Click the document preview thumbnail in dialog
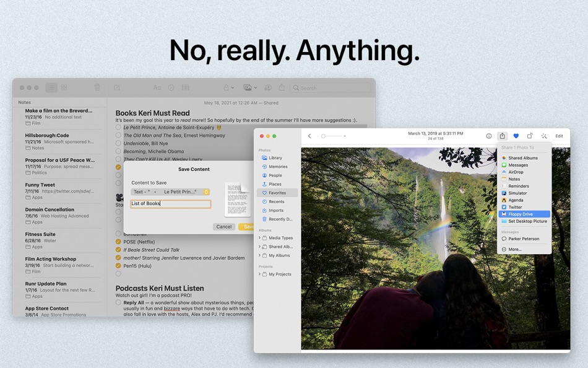This screenshot has width=588, height=368. (238, 199)
